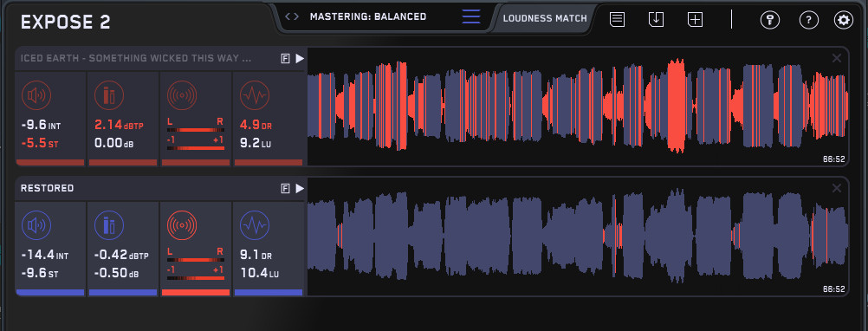
Task: Click the F icon on Iced Earth track
Action: (286, 59)
